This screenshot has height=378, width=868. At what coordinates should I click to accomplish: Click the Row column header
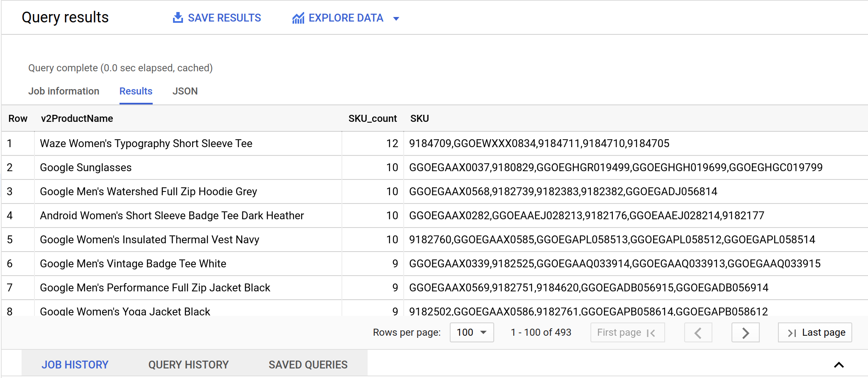click(x=18, y=119)
